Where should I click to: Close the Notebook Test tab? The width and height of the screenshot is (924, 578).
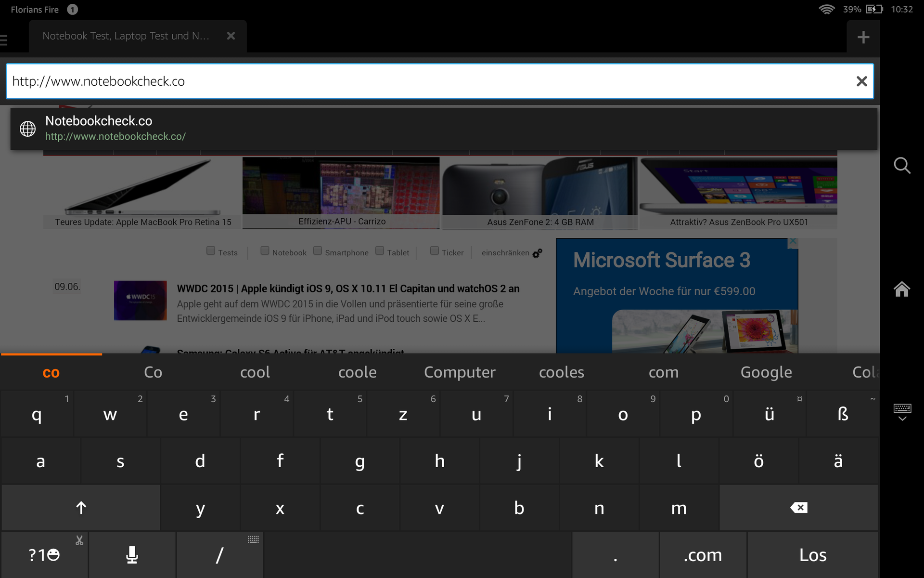(231, 36)
